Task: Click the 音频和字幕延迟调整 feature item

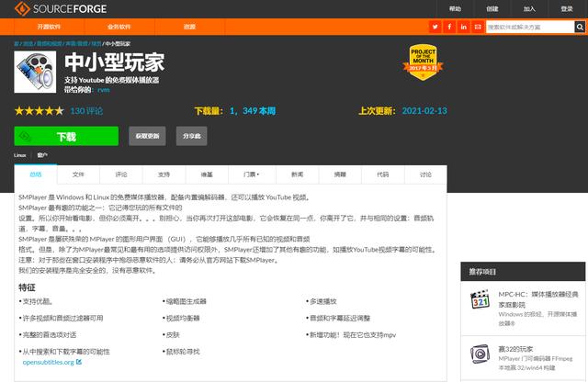Action: (340, 319)
